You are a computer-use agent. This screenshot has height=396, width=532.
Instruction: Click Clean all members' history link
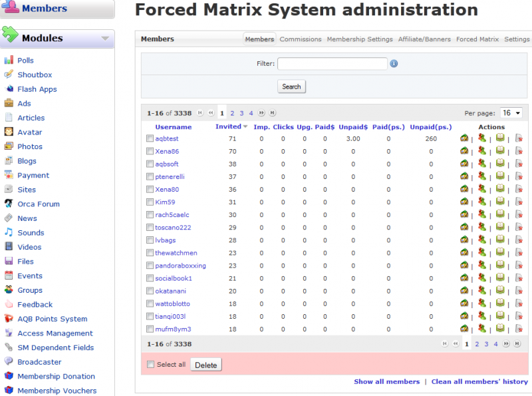479,381
